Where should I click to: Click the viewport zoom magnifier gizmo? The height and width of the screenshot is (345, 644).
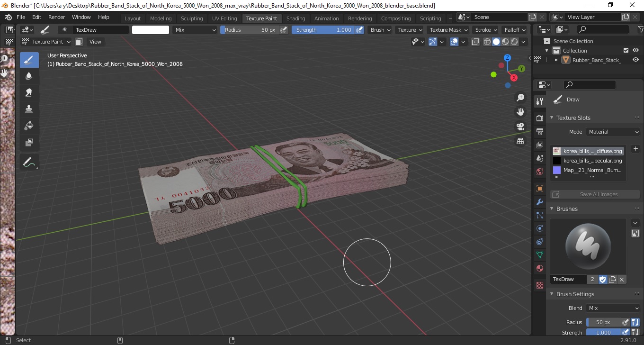(520, 98)
